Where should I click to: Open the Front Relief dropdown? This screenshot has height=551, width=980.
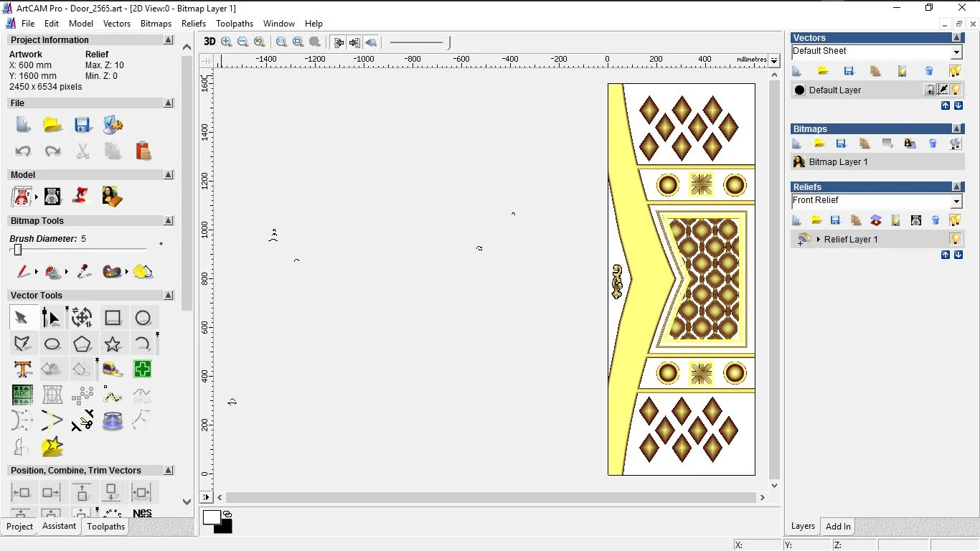pyautogui.click(x=956, y=202)
